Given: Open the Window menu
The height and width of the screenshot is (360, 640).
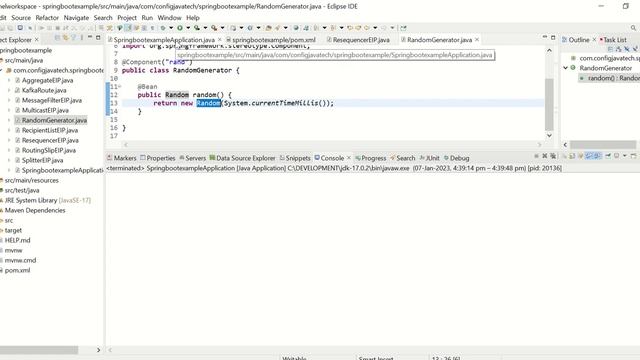Looking at the screenshot, I should point(169,18).
